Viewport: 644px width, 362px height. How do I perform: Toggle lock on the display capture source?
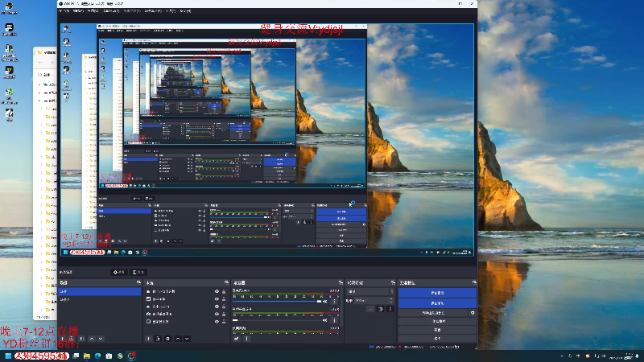[x=224, y=322]
